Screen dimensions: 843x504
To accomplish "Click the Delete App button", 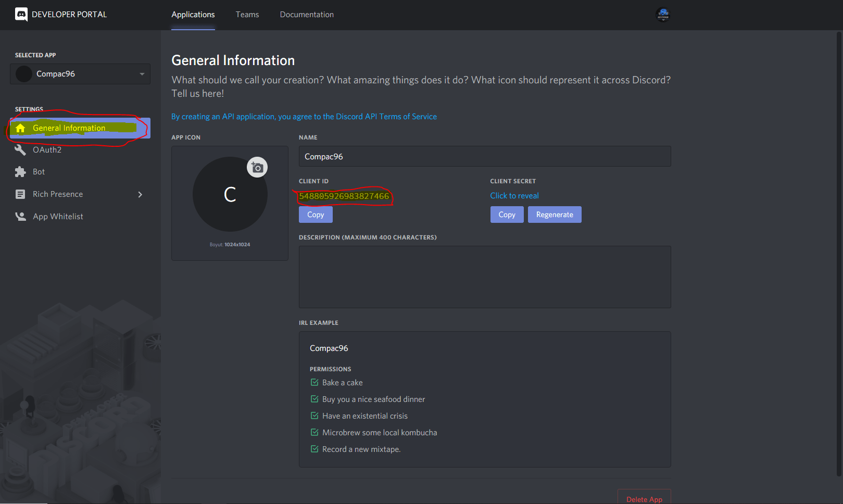I will coord(644,498).
